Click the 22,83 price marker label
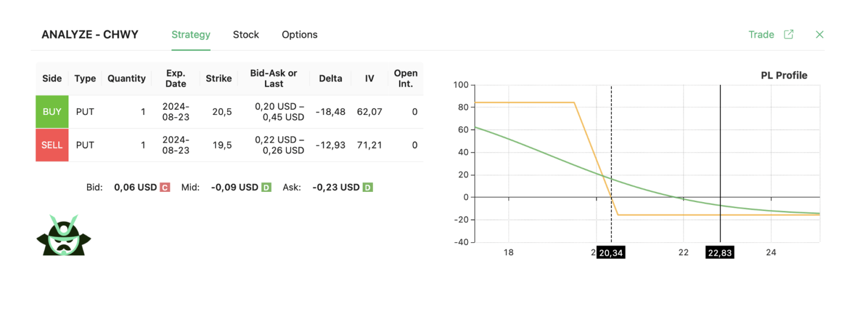 click(x=720, y=253)
